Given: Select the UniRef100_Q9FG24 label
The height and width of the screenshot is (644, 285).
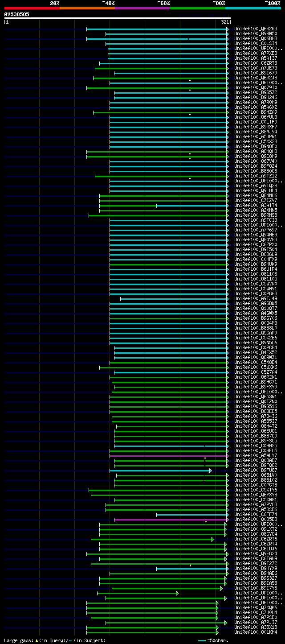Looking at the screenshot, I should click(x=256, y=554).
